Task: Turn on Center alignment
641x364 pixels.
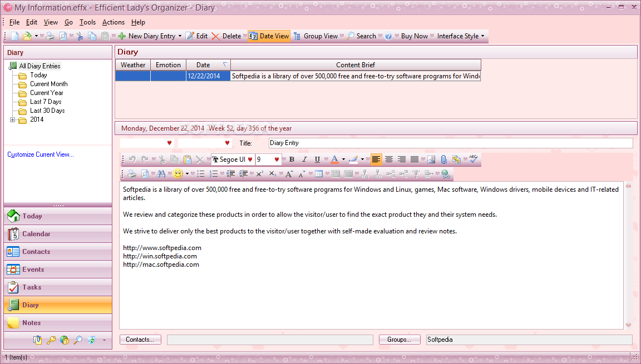Action: 389,159
